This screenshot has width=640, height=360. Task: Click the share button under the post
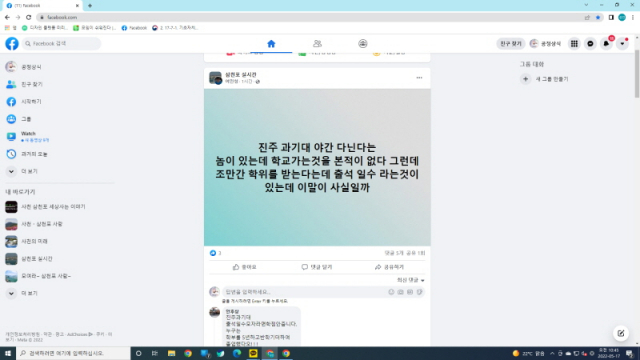pos(389,267)
